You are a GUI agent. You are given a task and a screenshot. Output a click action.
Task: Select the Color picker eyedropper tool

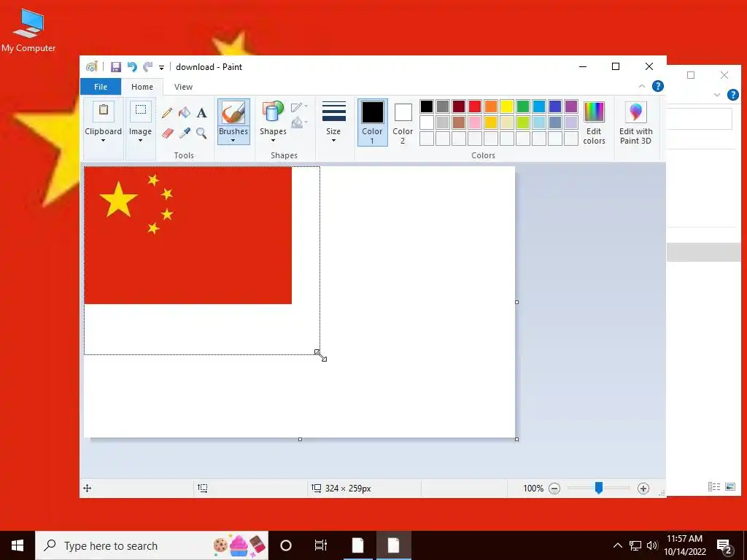(185, 133)
